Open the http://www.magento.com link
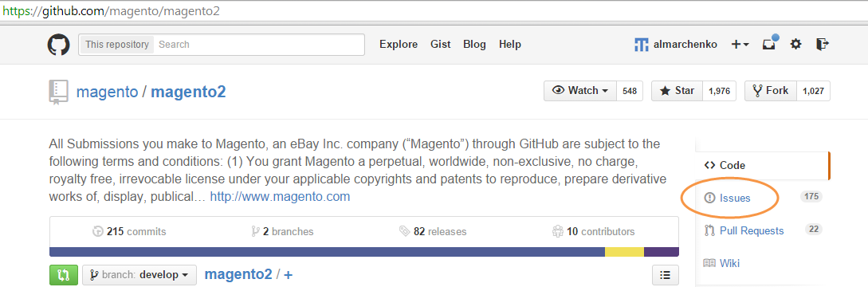 tap(280, 197)
